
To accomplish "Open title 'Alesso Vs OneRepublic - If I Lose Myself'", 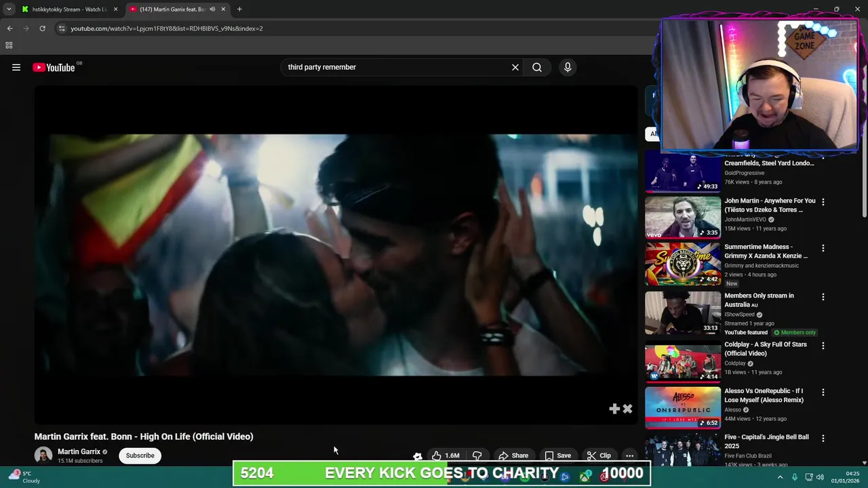I will point(764,395).
